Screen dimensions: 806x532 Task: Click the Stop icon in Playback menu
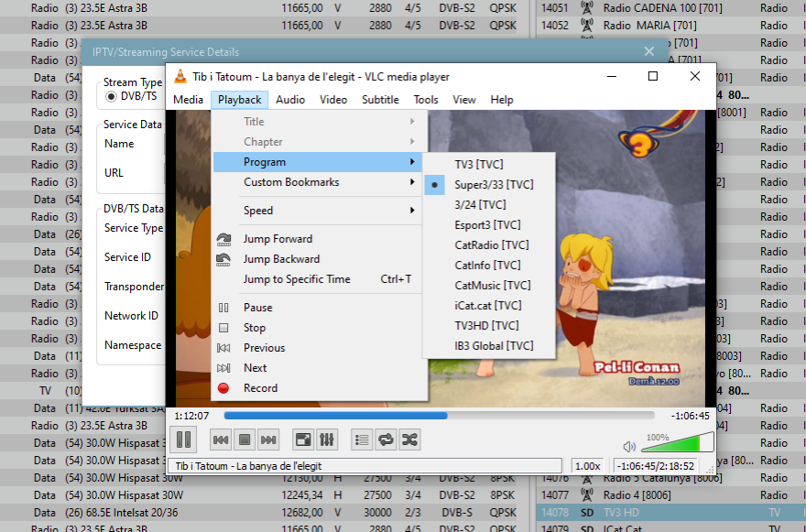(223, 328)
